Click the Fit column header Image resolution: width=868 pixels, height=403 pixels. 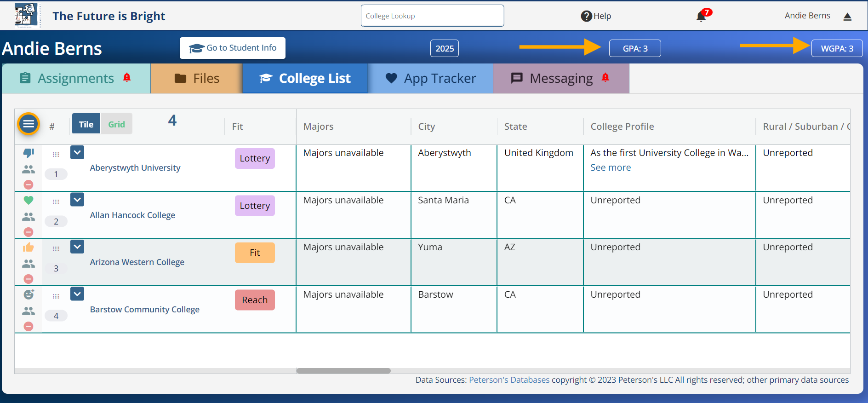[x=237, y=127]
